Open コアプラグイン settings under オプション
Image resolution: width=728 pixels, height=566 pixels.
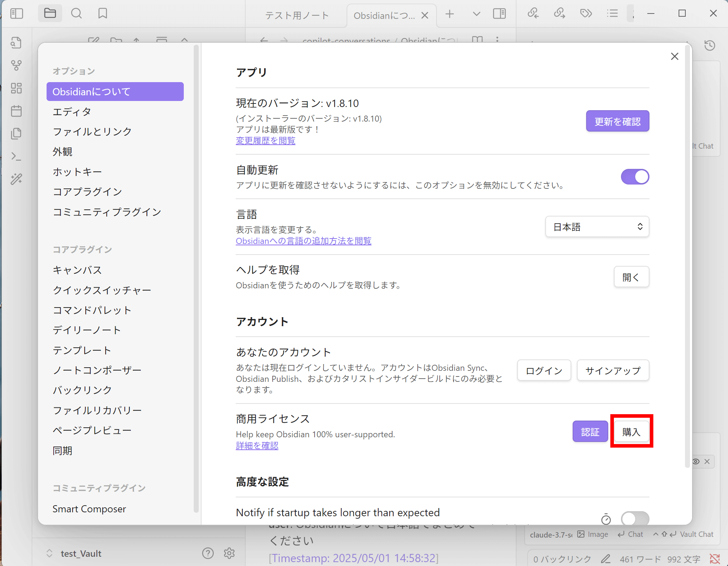coord(115,192)
